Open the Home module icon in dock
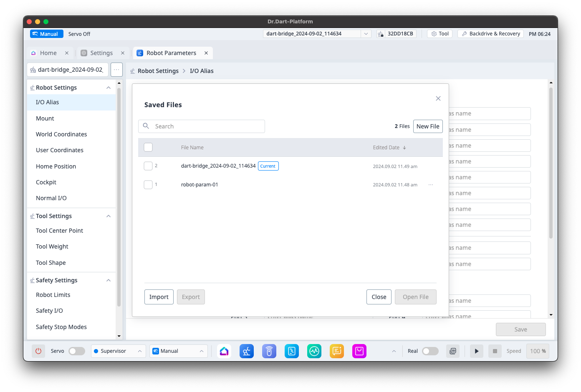Viewport: 581px width, 392px height. [x=224, y=351]
